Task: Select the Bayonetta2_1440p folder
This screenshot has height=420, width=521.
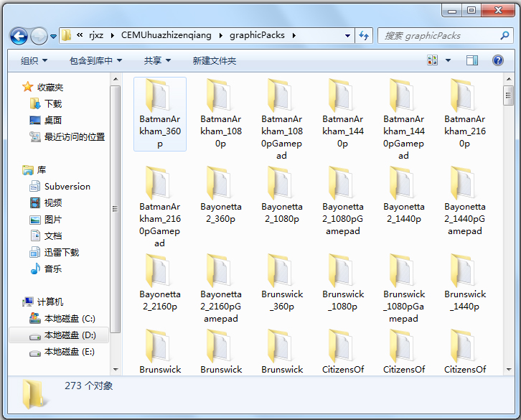Action: pyautogui.click(x=404, y=196)
